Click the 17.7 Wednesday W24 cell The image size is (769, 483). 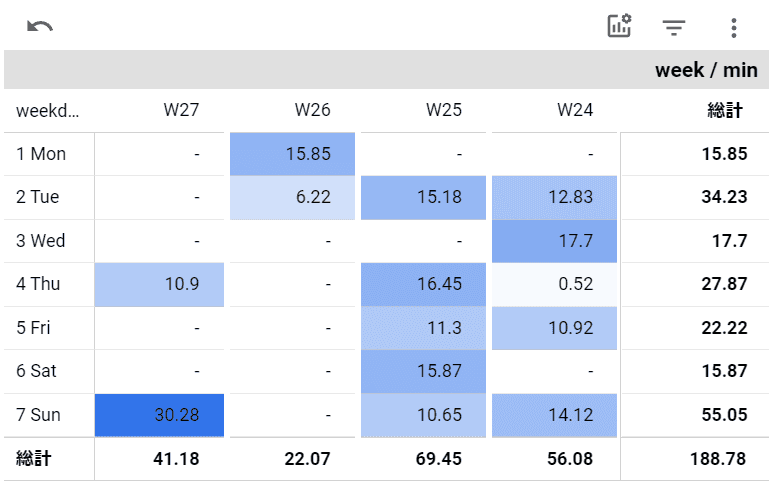tap(555, 241)
